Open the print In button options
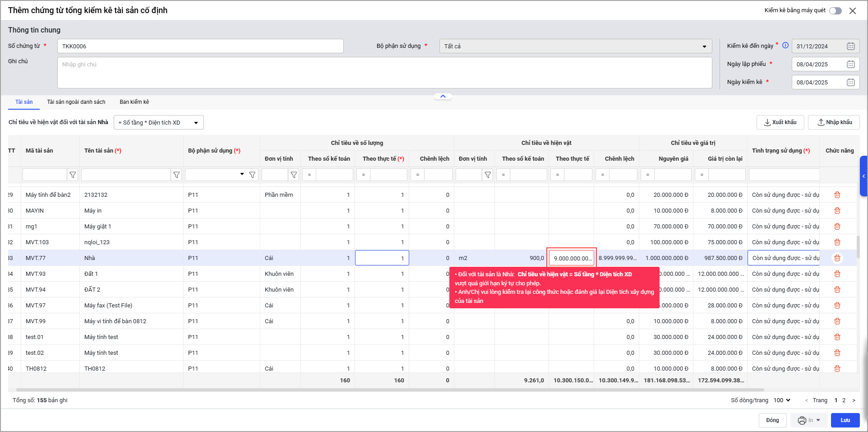Viewport: 868px width, 432px height. tap(818, 420)
